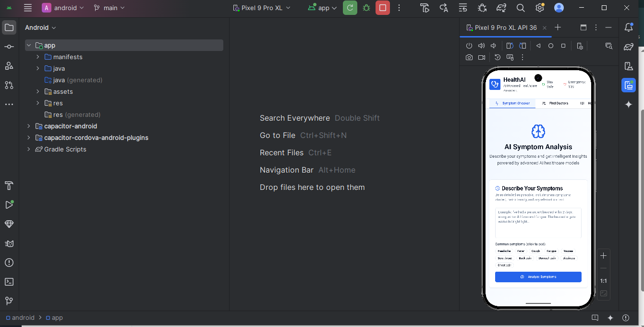Screen dimensions: 644x327
Task: Open the Problems tool window
Action: click(9, 263)
